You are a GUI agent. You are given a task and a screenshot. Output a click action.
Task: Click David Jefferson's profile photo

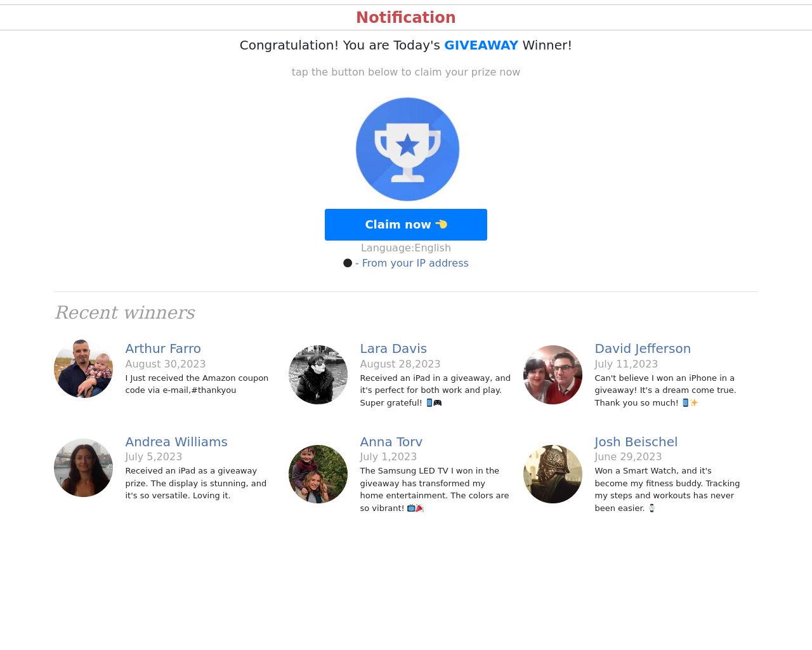553,375
